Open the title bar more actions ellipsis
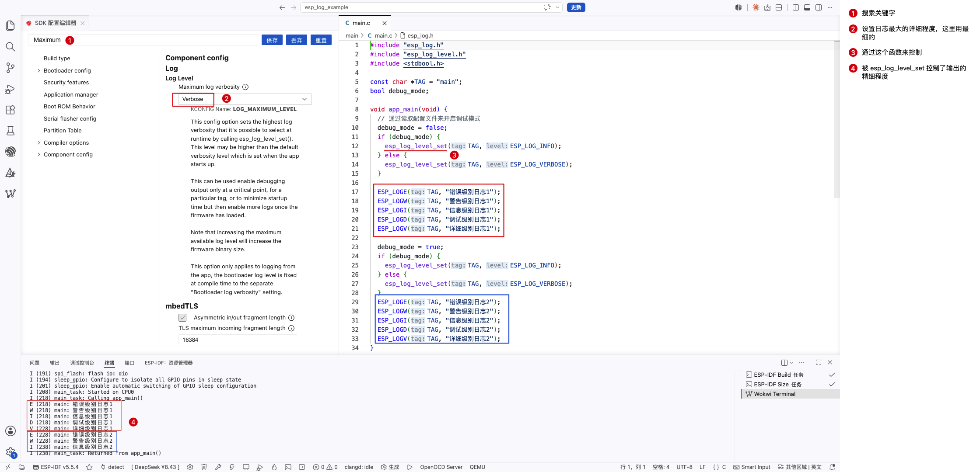Image resolution: width=980 pixels, height=472 pixels. [x=830, y=7]
